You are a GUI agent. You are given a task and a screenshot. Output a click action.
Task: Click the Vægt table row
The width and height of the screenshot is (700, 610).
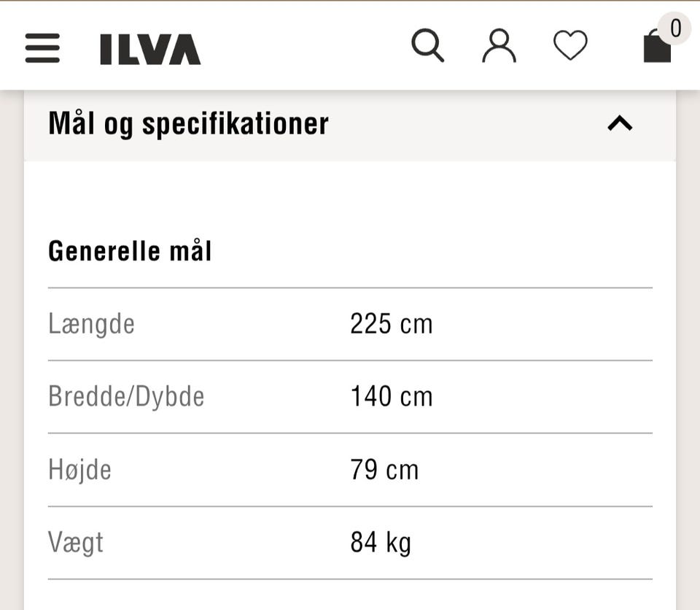click(x=350, y=543)
